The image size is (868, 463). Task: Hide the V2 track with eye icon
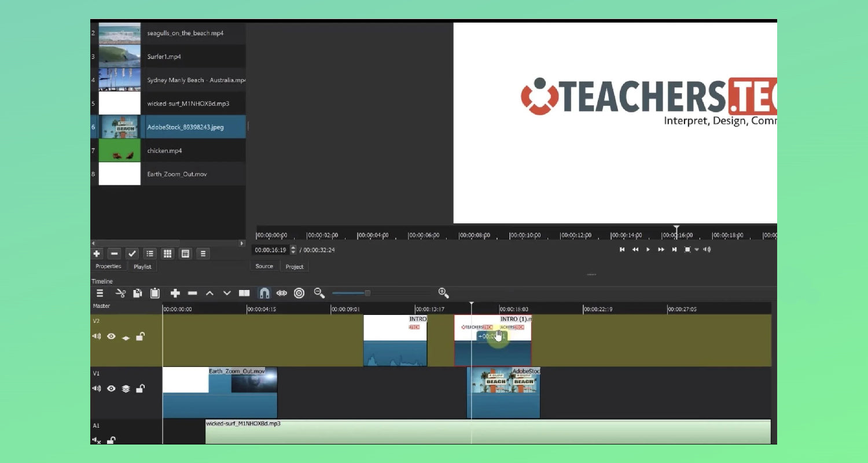(x=111, y=336)
